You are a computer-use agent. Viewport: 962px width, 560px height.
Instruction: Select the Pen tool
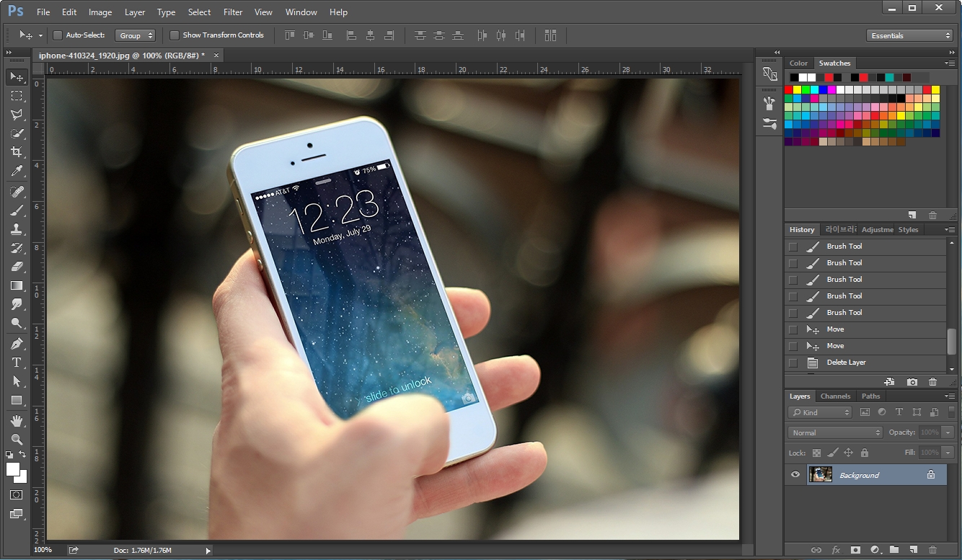point(17,343)
